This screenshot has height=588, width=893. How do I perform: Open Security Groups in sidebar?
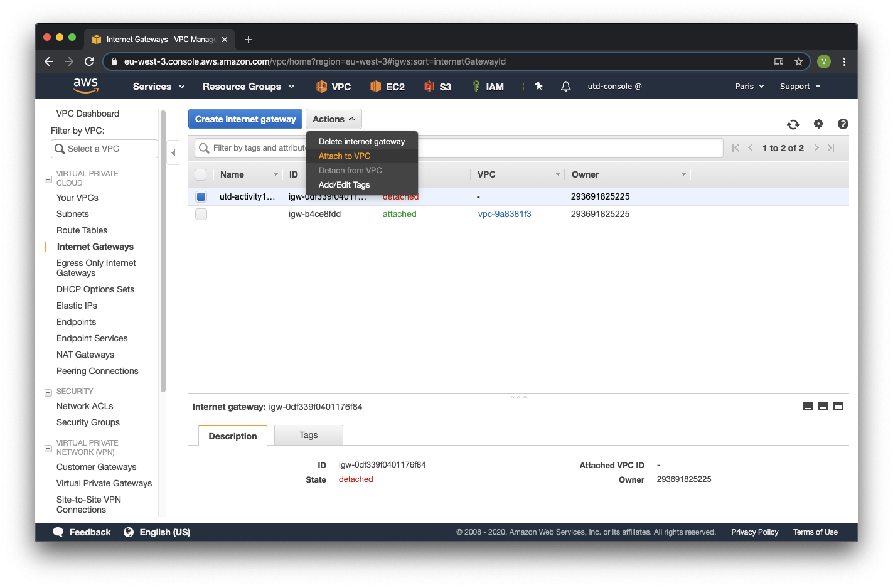[88, 422]
